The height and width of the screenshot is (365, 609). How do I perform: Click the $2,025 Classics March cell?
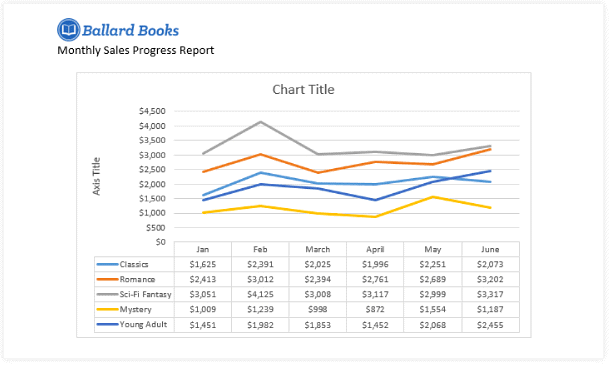tap(318, 264)
